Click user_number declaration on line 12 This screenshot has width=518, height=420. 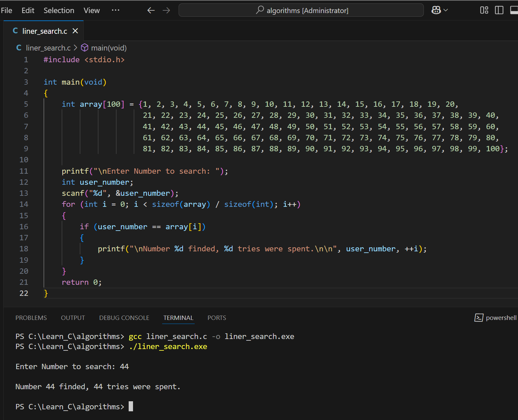(104, 182)
